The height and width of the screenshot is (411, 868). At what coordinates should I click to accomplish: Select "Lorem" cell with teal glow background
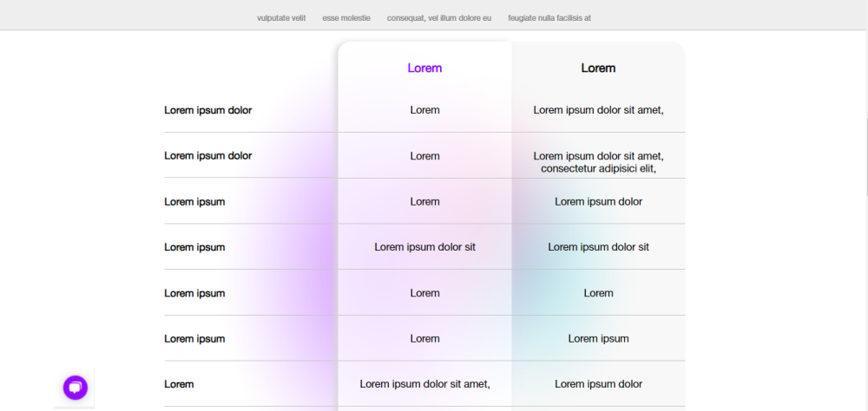598,293
